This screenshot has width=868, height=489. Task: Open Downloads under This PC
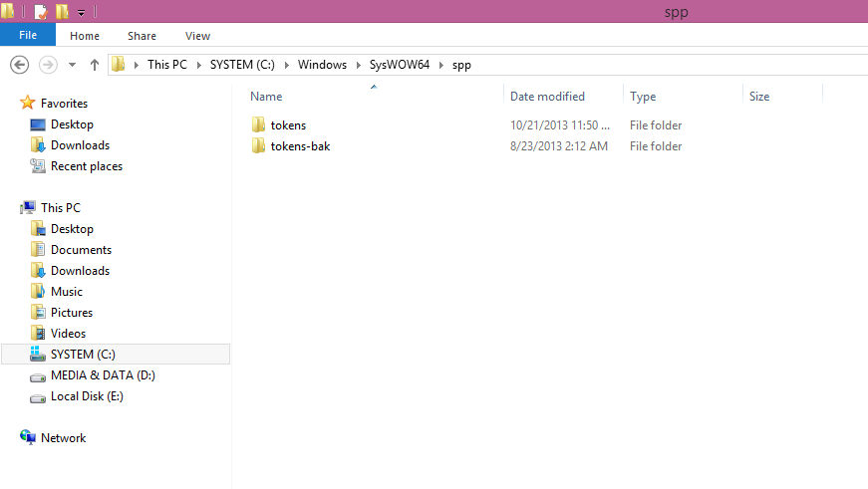(81, 271)
